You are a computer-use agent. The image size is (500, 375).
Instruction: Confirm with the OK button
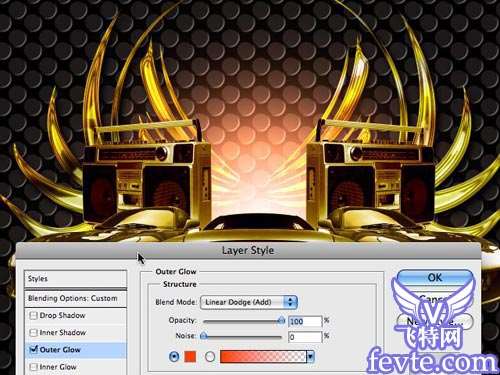point(435,278)
